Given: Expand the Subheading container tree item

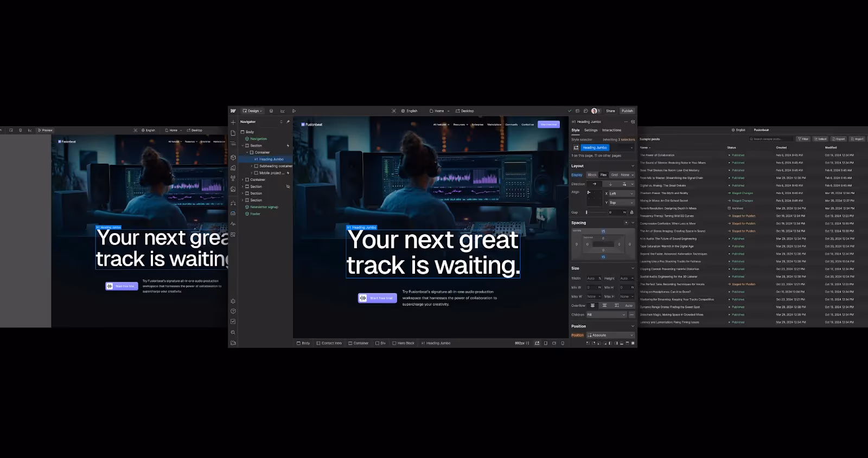Looking at the screenshot, I should tap(252, 166).
